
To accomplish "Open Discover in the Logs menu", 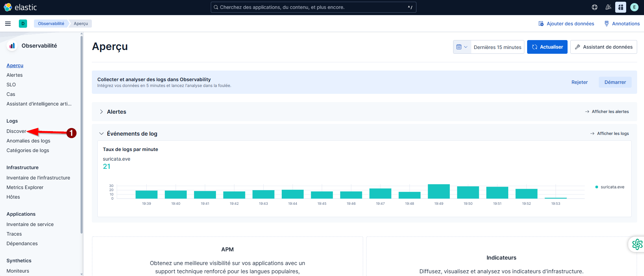I will [x=16, y=131].
